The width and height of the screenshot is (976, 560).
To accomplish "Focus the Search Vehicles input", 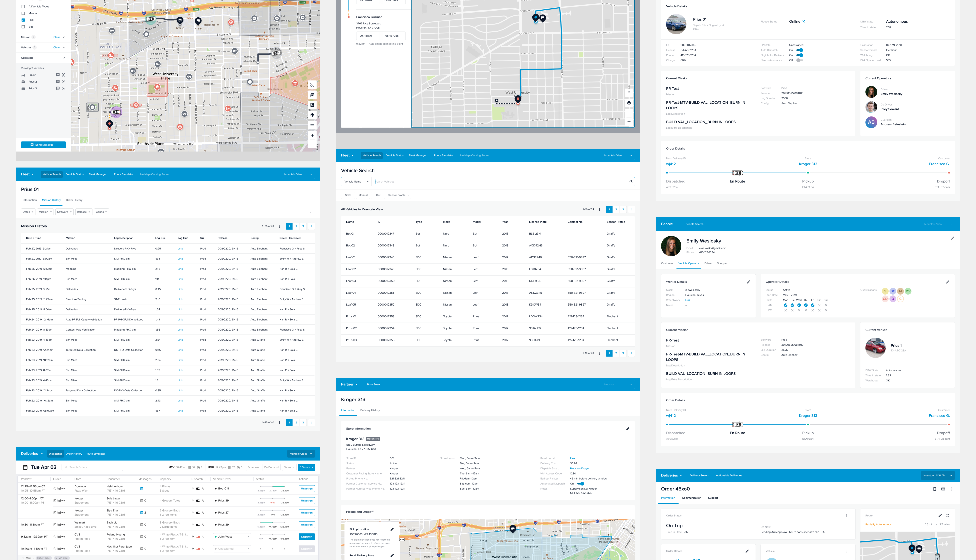I will tap(499, 182).
